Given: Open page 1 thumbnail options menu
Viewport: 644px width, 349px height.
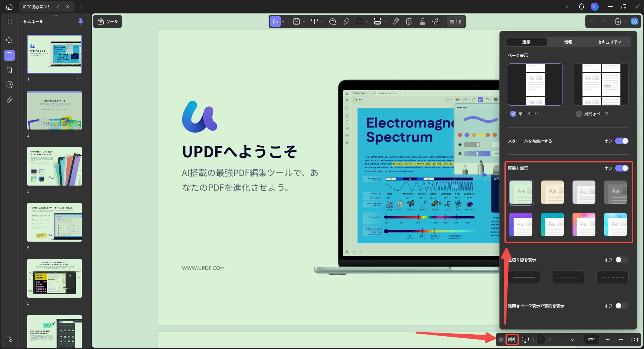Looking at the screenshot, I should click(79, 79).
